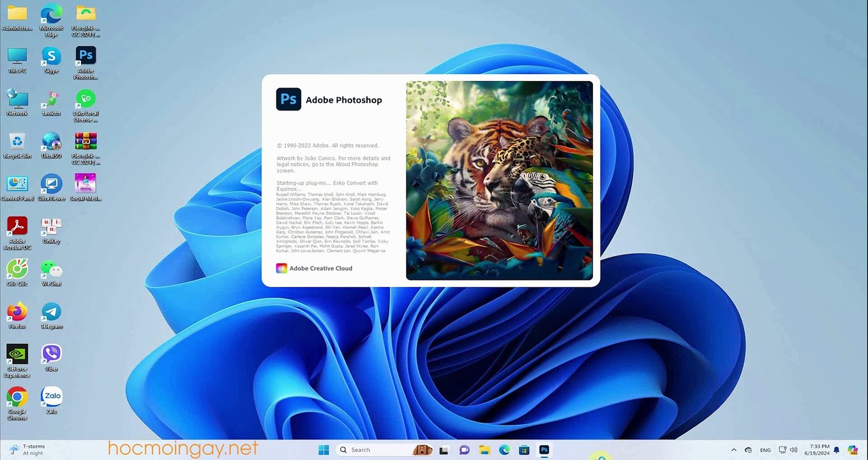Open the Control Panel icon
868x460 pixels.
[x=17, y=188]
